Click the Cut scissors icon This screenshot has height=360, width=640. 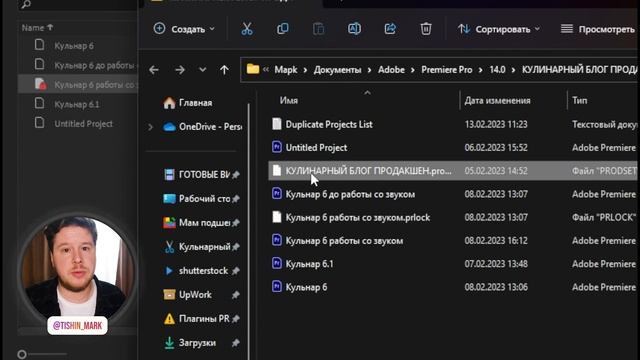247,29
